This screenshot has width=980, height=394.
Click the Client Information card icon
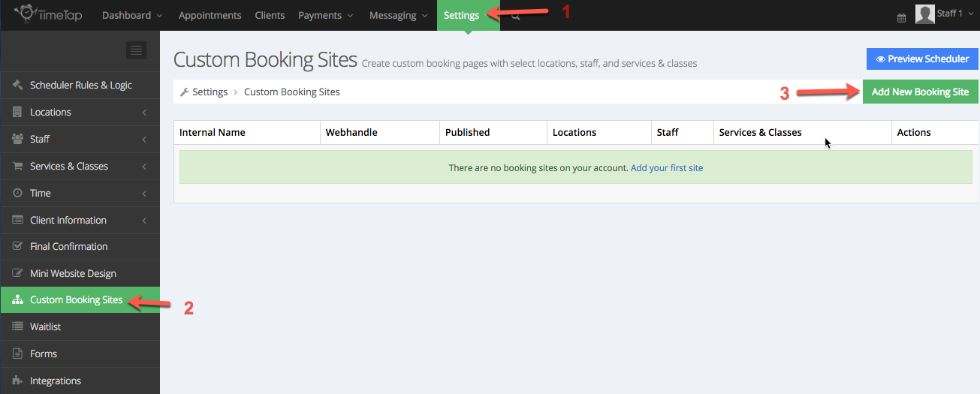coord(17,220)
